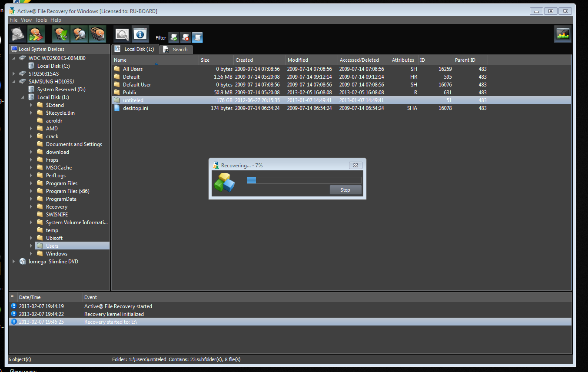Select the SWISNIFE folder in tree
Viewport: 588px width, 372px height.
coord(57,214)
